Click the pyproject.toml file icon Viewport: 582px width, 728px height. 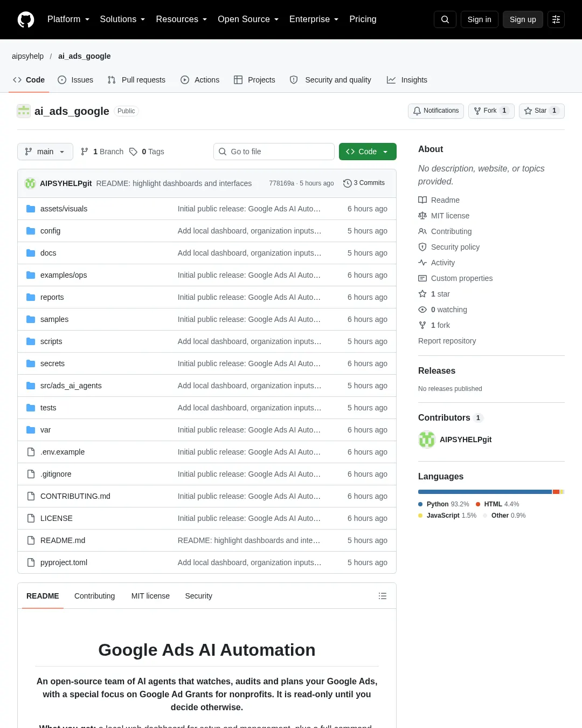click(x=31, y=562)
